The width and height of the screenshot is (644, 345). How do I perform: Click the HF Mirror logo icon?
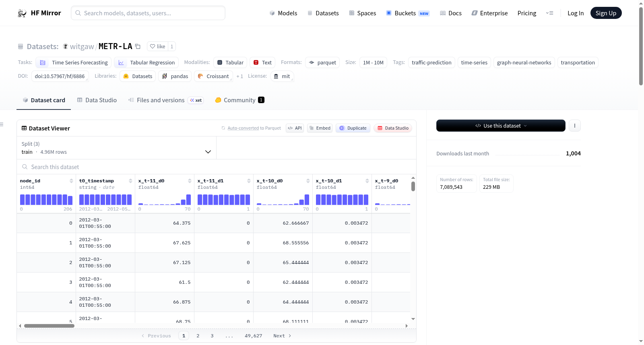point(22,13)
